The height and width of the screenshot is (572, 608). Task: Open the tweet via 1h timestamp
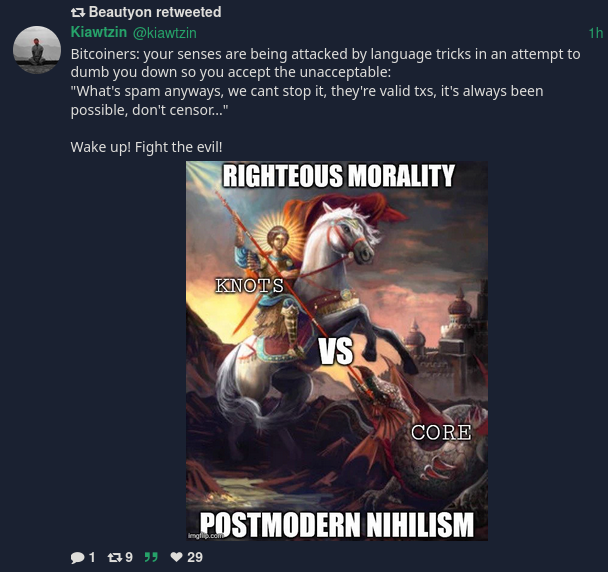(596, 33)
